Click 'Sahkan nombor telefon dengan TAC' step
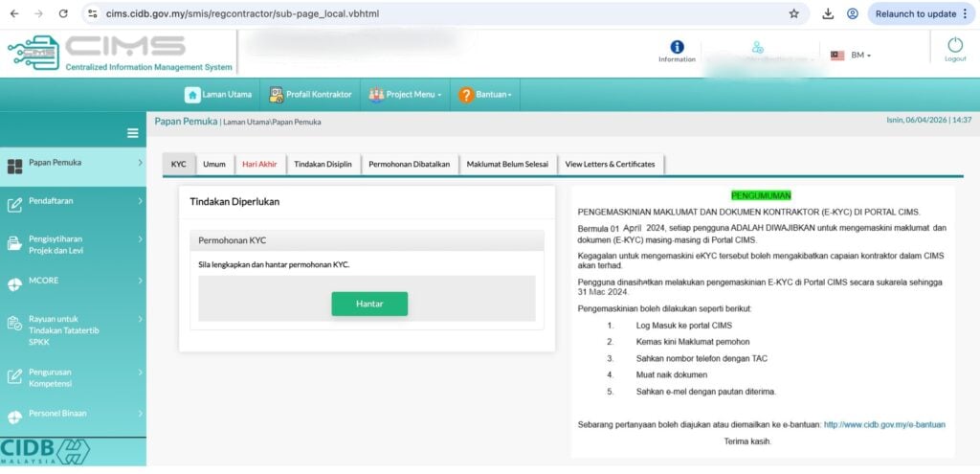This screenshot has height=474, width=980. pos(702,358)
